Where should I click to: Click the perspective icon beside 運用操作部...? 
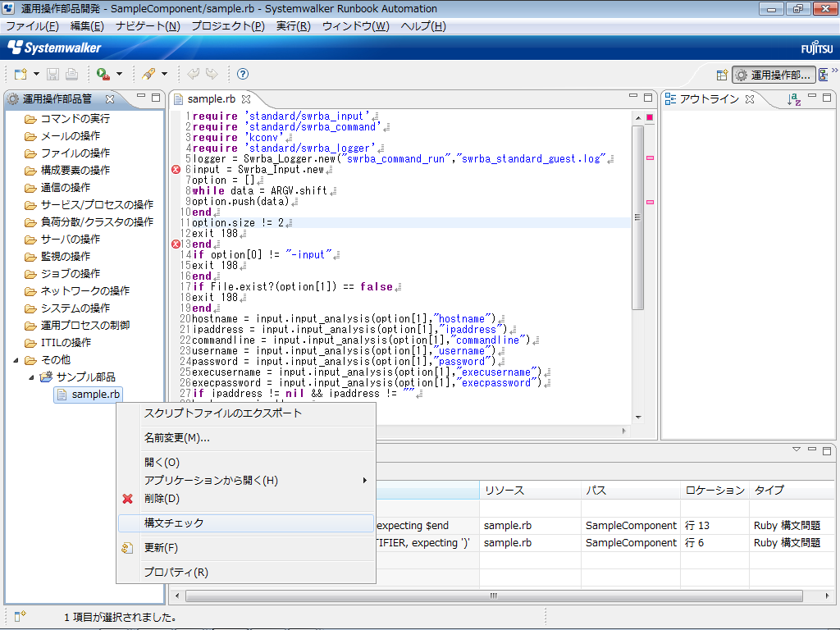(824, 75)
